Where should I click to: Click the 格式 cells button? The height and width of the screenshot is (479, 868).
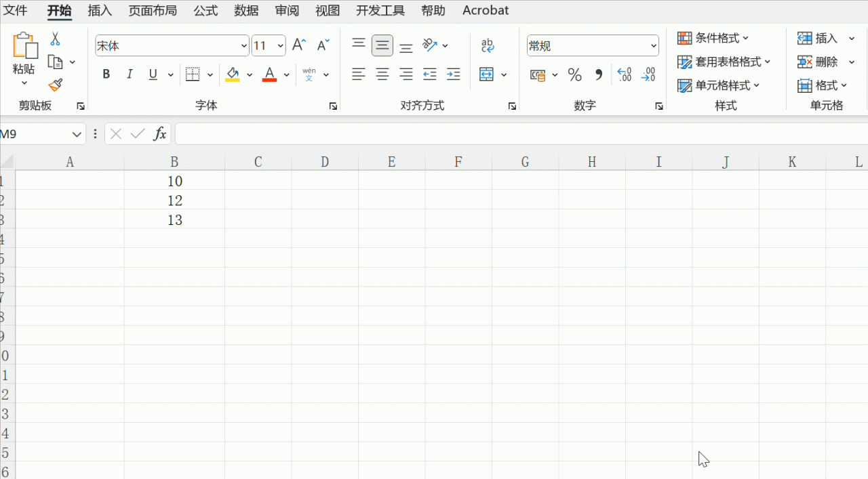coord(823,85)
